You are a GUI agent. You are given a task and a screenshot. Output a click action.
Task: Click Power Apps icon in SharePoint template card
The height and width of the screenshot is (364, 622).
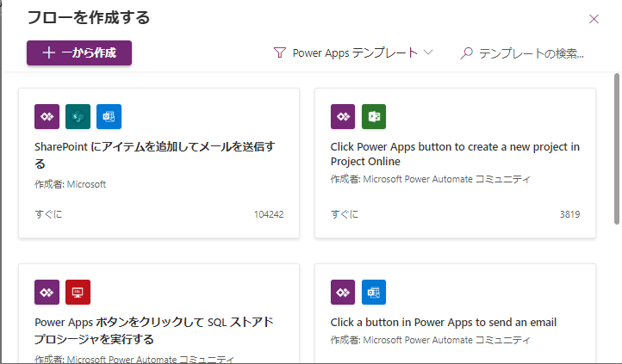tap(47, 116)
